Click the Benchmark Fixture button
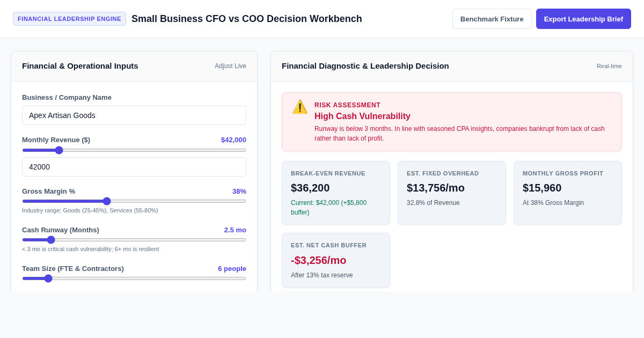The width and height of the screenshot is (644, 338). coord(492,19)
